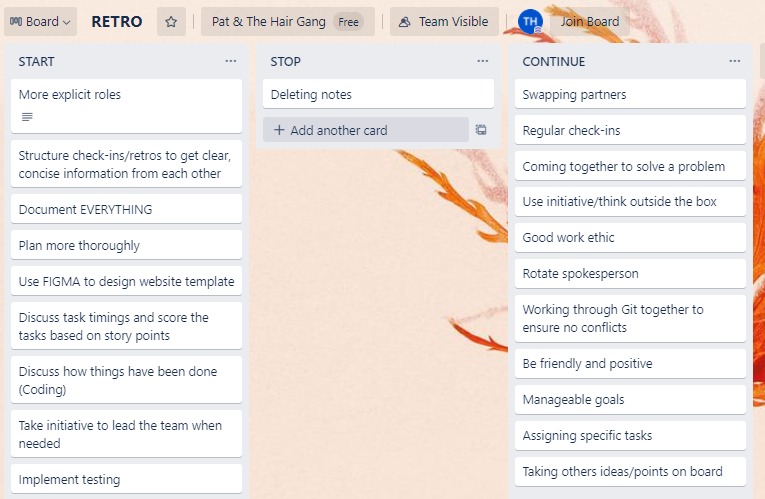Open the Coming together to solve a problem card
This screenshot has height=499, width=765.
point(630,166)
